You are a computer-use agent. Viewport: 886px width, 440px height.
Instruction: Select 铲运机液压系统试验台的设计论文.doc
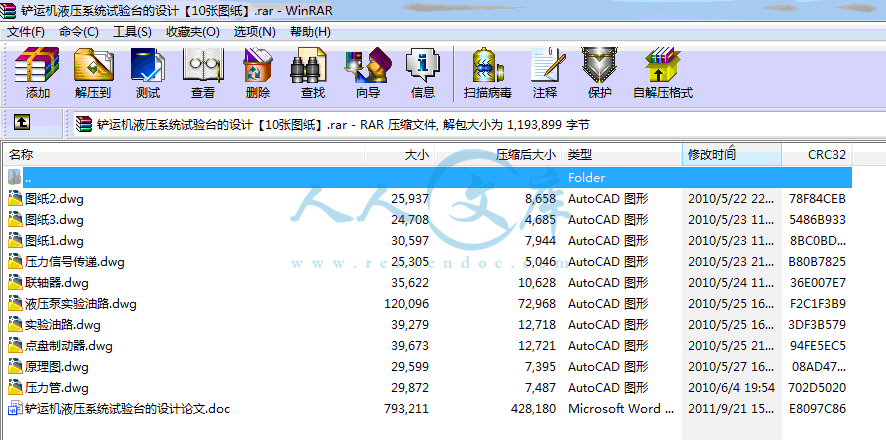tap(128, 408)
